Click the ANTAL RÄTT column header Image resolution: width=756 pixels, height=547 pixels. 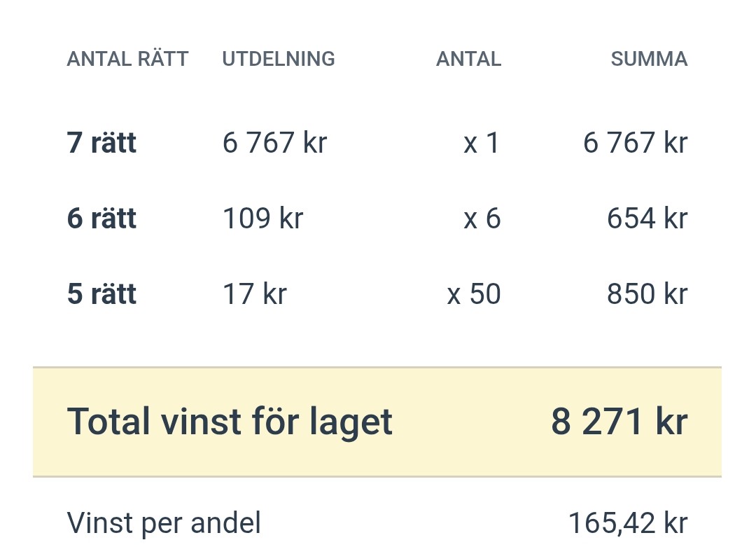(127, 58)
